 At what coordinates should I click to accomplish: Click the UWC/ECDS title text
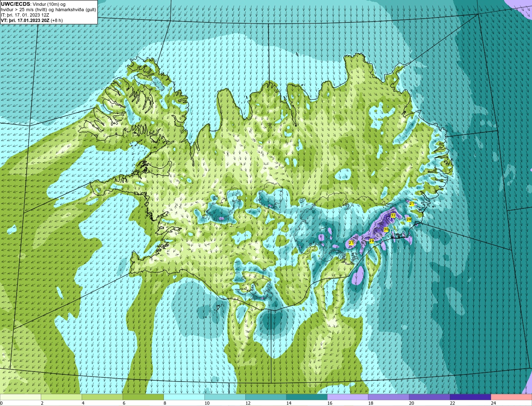click(x=15, y=4)
